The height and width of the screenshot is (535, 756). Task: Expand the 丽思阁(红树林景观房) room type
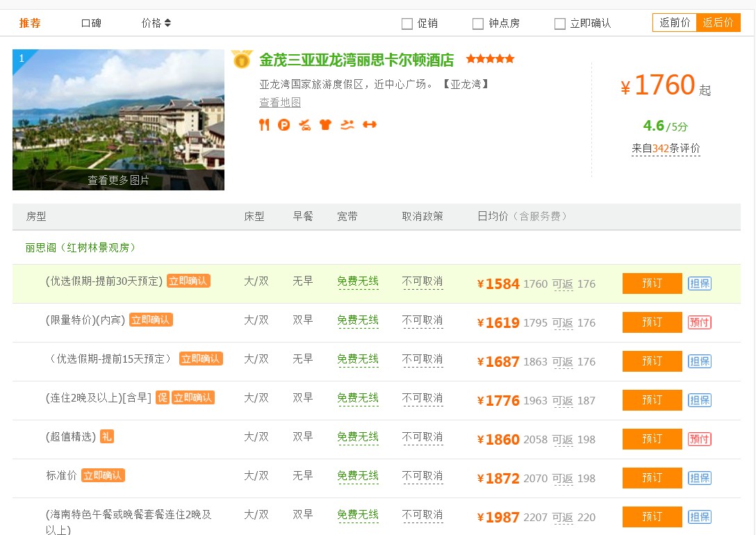click(x=81, y=247)
